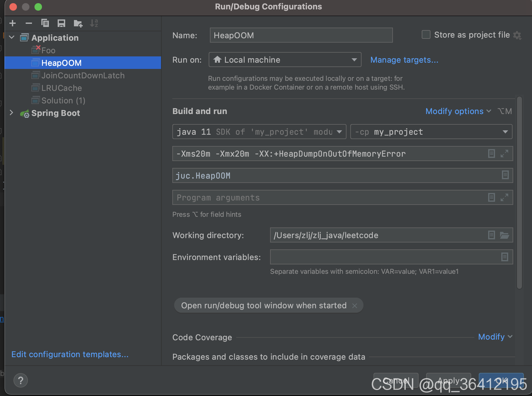Copy the selected configuration
Screen dimensions: 532x396
(x=45, y=23)
